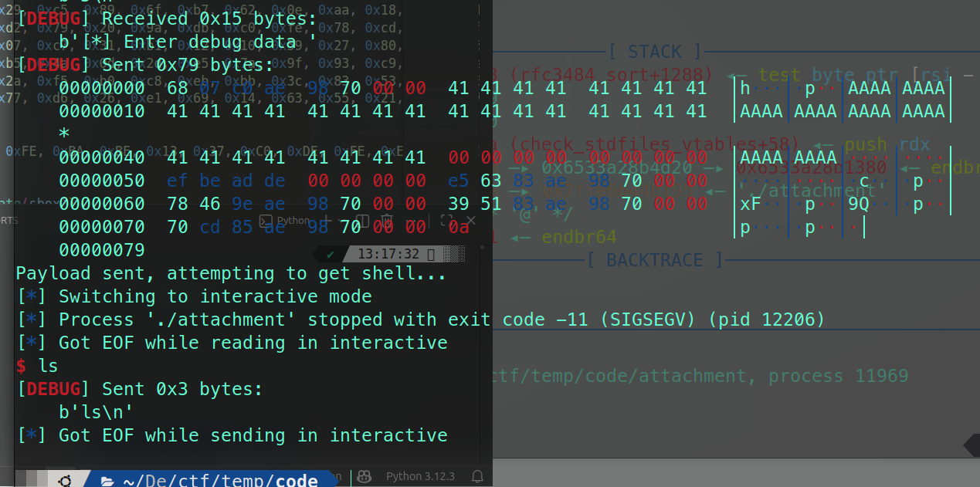Click the folder icon in prompt path

pos(107,480)
